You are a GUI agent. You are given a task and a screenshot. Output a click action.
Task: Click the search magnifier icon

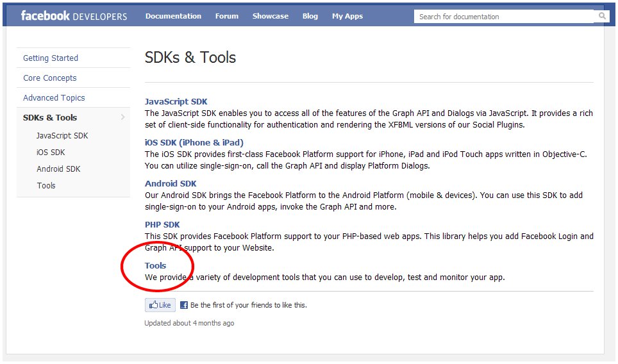point(602,16)
